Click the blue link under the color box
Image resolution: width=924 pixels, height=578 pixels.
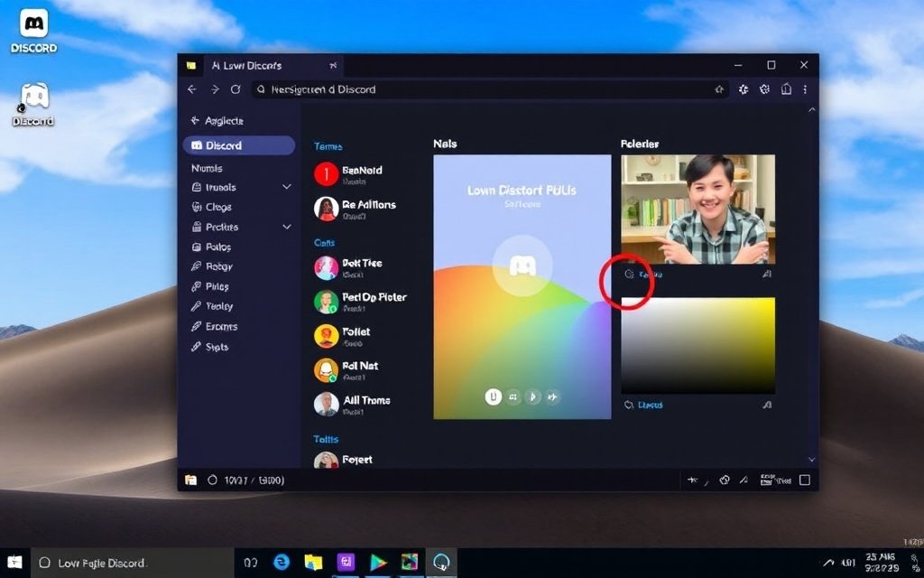pyautogui.click(x=651, y=406)
